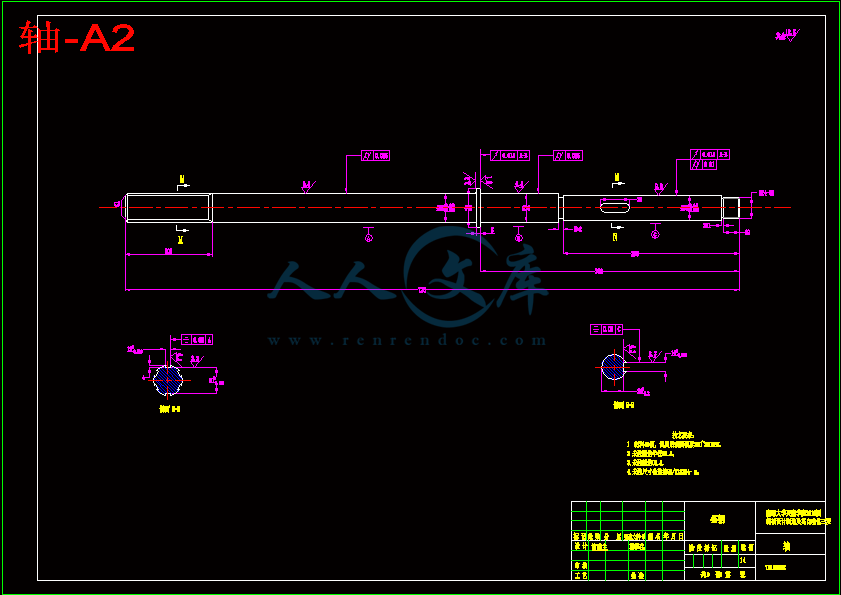The height and width of the screenshot is (595, 841).
Task: Pick the thread length dimension value under the left end
Action: [168, 251]
